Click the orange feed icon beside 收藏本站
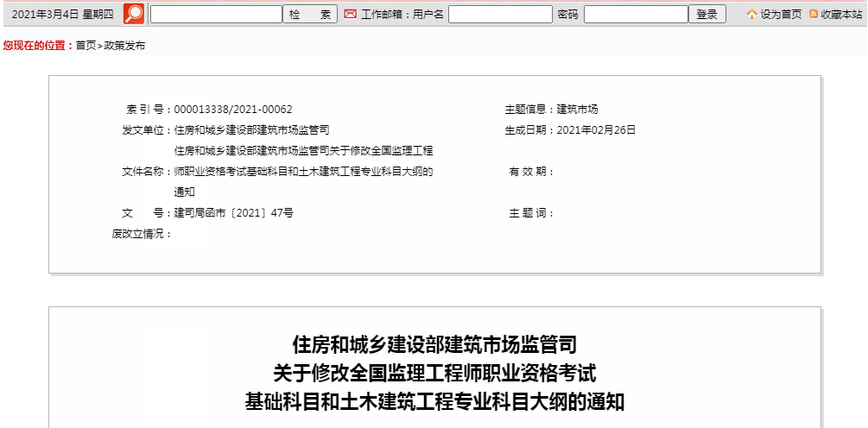868x428 pixels. pyautogui.click(x=814, y=15)
